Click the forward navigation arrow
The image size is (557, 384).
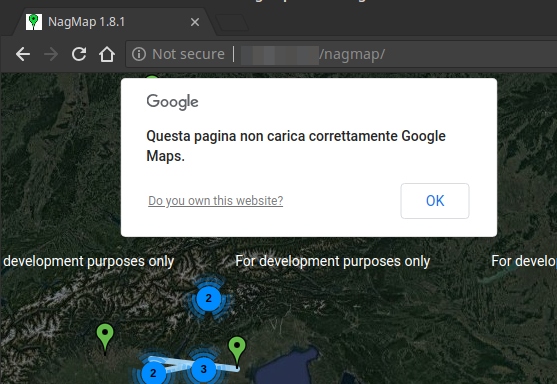51,54
